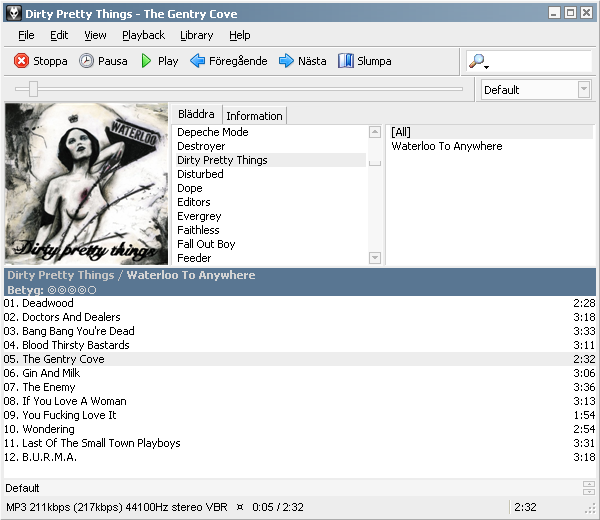
Task: Select track 11. Last Of The Small Town Playboys
Action: click(x=300, y=443)
